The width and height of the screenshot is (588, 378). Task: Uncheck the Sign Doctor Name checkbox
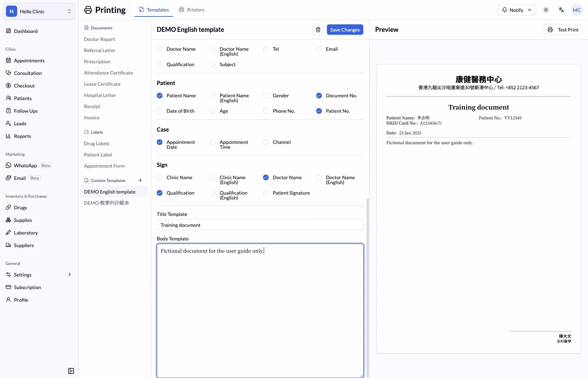coord(266,177)
